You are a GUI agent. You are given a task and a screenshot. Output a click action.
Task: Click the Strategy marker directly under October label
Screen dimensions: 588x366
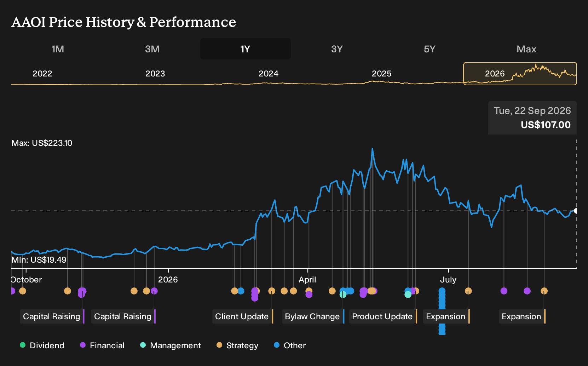[23, 291]
